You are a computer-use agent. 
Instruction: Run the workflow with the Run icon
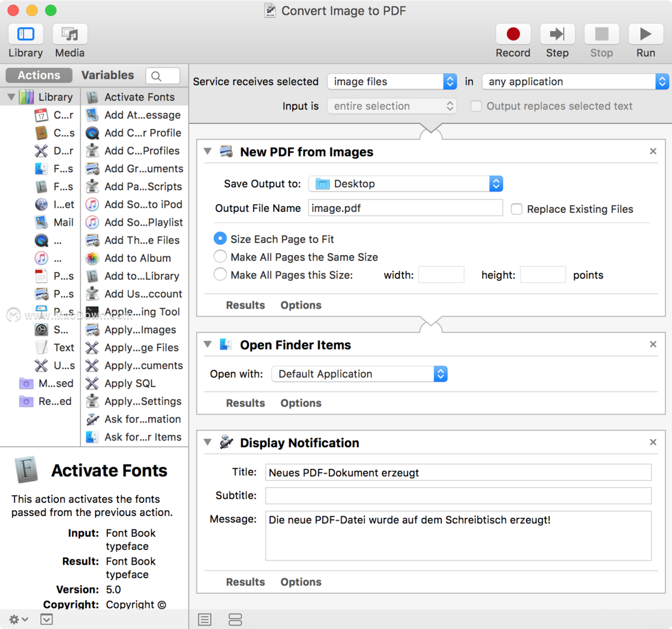pos(646,34)
